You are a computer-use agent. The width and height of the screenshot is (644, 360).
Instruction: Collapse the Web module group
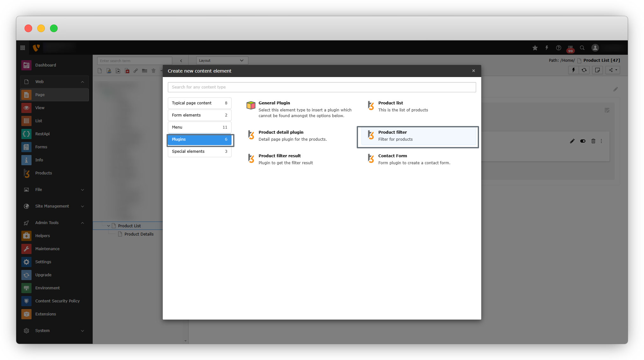(x=82, y=82)
